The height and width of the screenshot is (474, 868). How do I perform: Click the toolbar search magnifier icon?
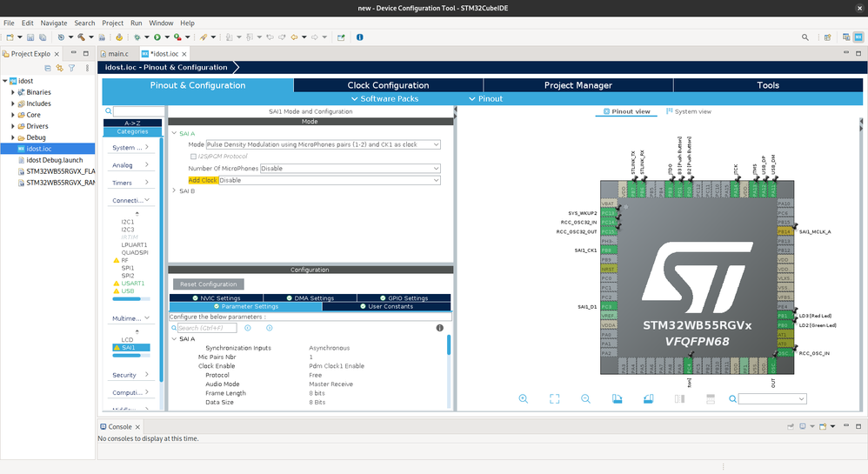point(805,37)
